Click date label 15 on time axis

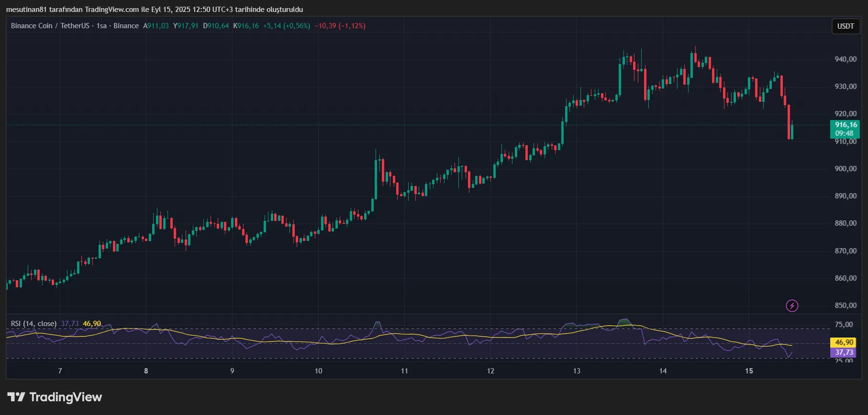tap(749, 371)
